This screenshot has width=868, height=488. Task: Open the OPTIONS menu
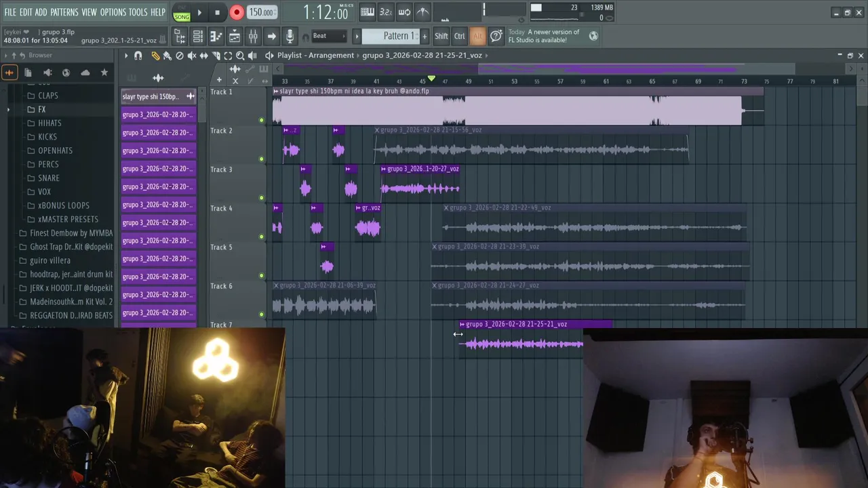click(113, 12)
